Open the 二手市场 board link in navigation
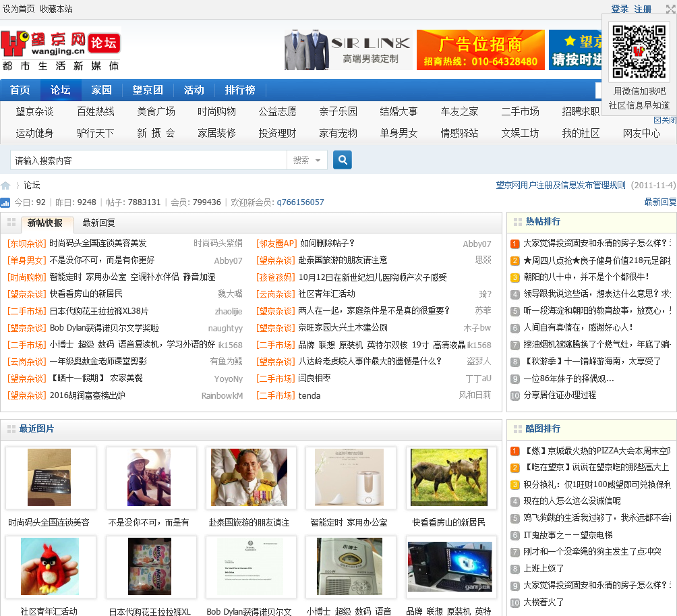The height and width of the screenshot is (616, 677). point(521,111)
